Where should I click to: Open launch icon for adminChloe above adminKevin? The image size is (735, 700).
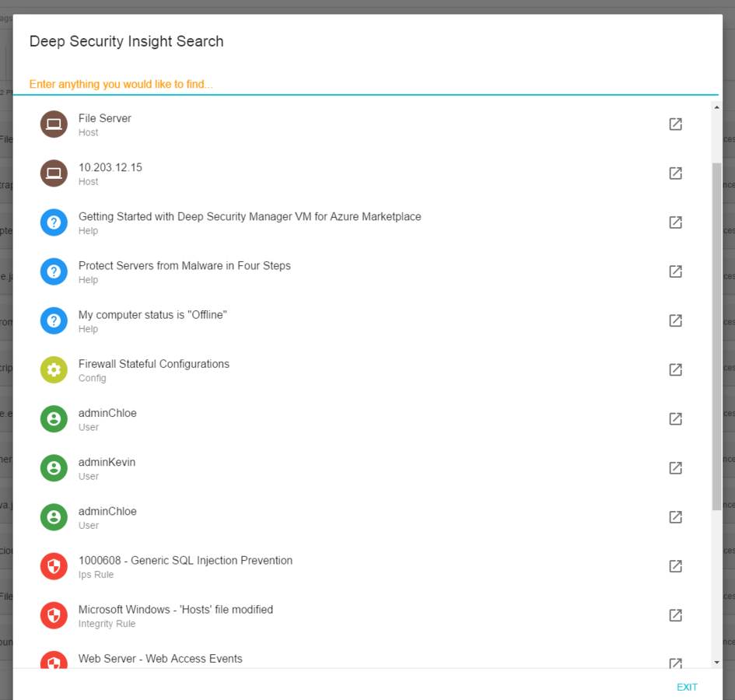pyautogui.click(x=675, y=418)
